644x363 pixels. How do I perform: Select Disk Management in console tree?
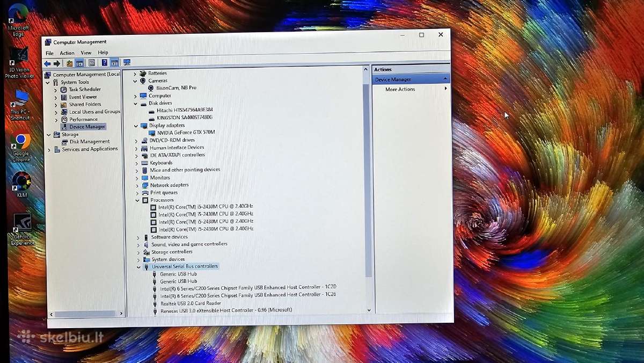90,142
